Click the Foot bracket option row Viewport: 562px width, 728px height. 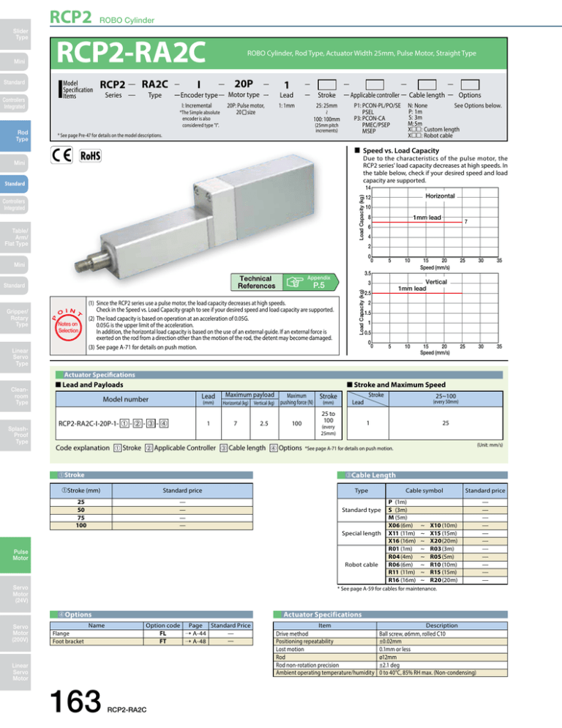(x=151, y=642)
